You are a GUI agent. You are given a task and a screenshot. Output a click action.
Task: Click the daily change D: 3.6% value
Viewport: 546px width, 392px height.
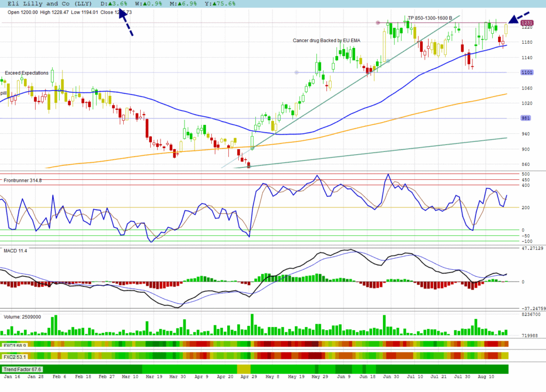pyautogui.click(x=114, y=4)
